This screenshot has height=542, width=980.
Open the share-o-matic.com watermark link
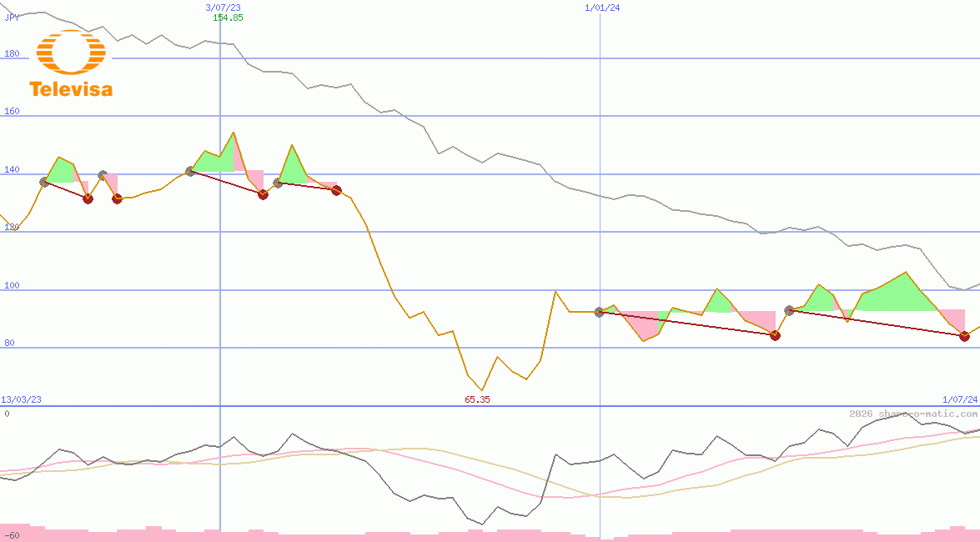(x=913, y=414)
